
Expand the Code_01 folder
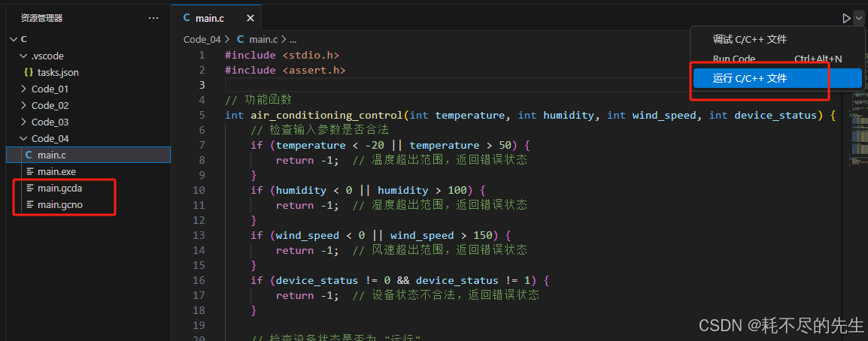(x=23, y=89)
